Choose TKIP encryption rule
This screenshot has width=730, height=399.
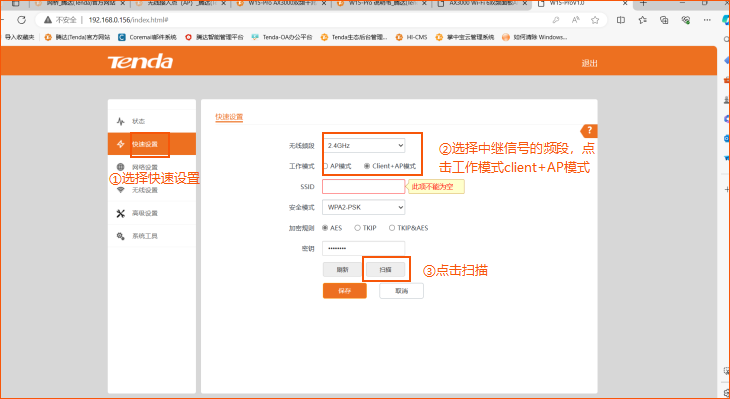coord(358,228)
